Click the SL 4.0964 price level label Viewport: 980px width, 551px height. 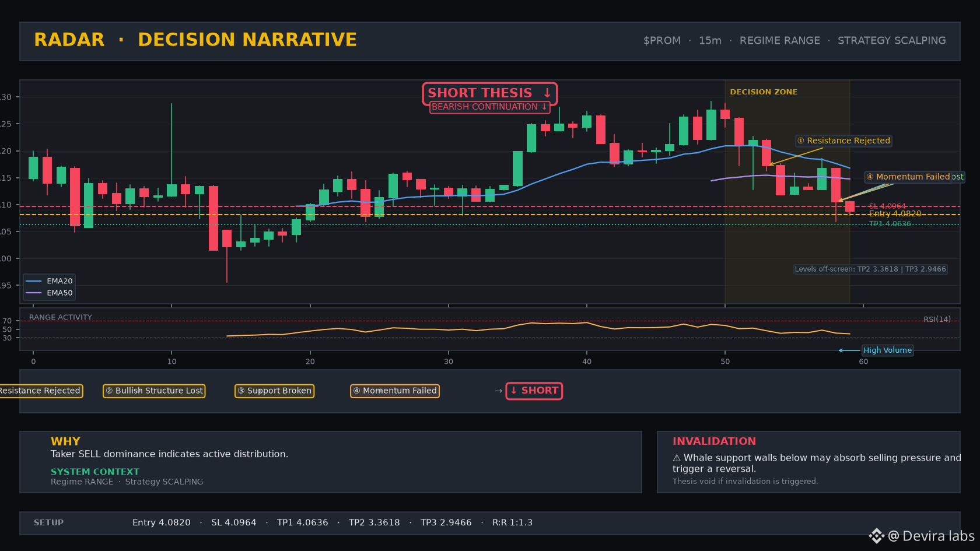coord(887,206)
